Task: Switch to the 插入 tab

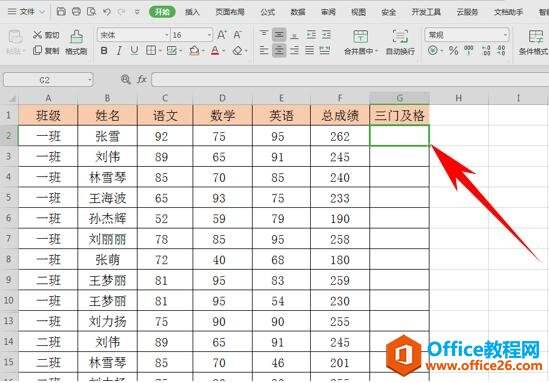Action: click(192, 12)
